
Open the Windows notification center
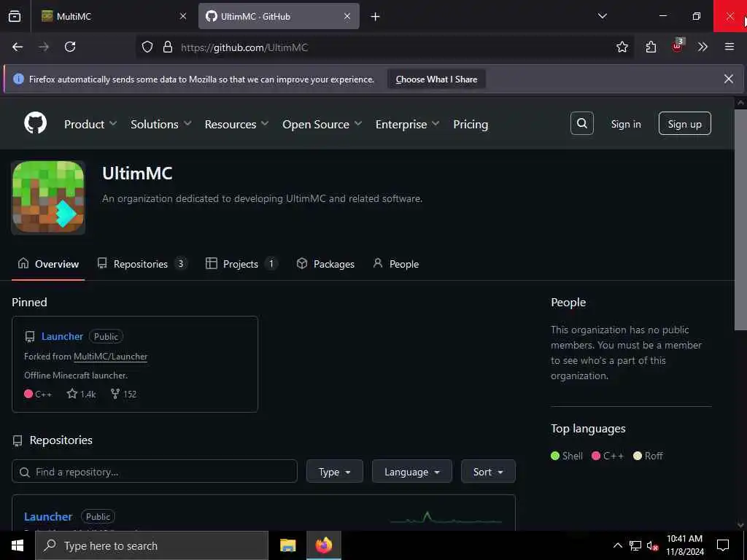(723, 545)
